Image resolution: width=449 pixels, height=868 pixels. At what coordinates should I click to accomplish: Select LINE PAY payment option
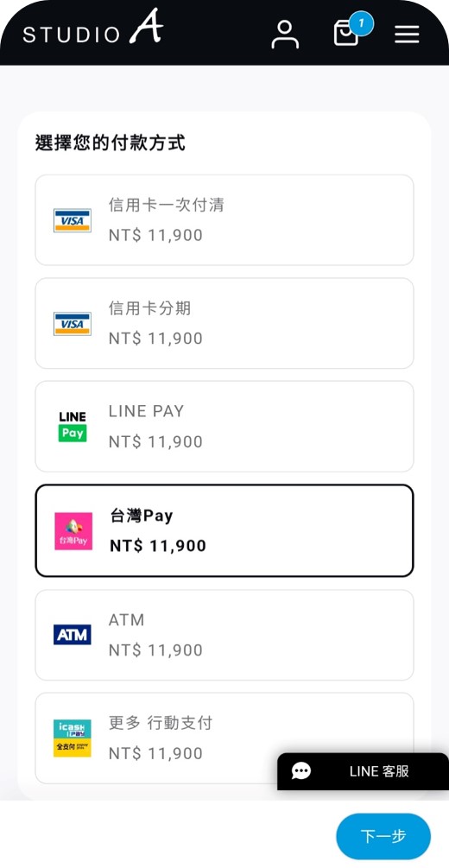[224, 427]
